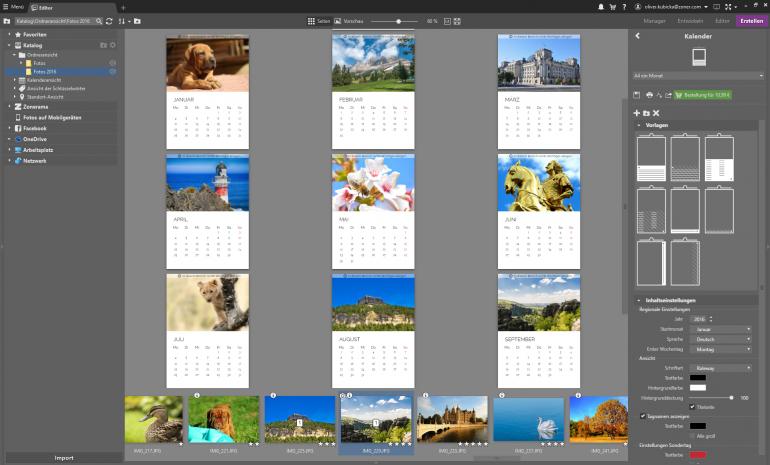The width and height of the screenshot is (770, 465).
Task: Select Kalenderansicht in the tree
Action: [x=44, y=80]
